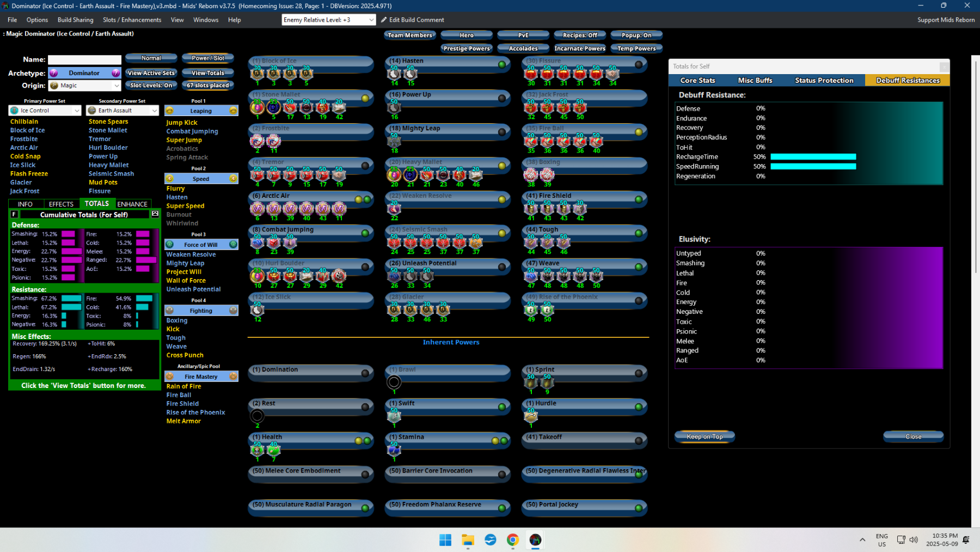Click the Stamina enhancement slot icon
This screenshot has height=552, width=980.
(394, 450)
